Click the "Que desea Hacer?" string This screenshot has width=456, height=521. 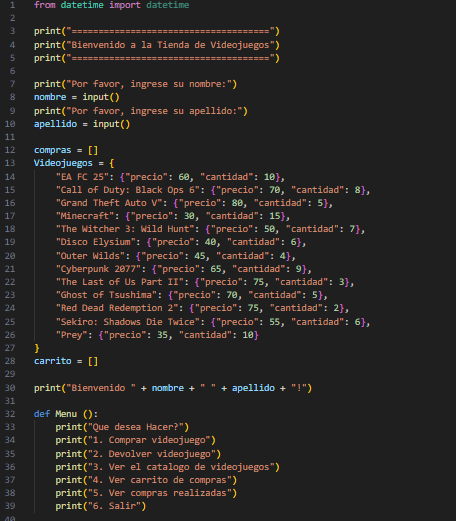click(135, 427)
